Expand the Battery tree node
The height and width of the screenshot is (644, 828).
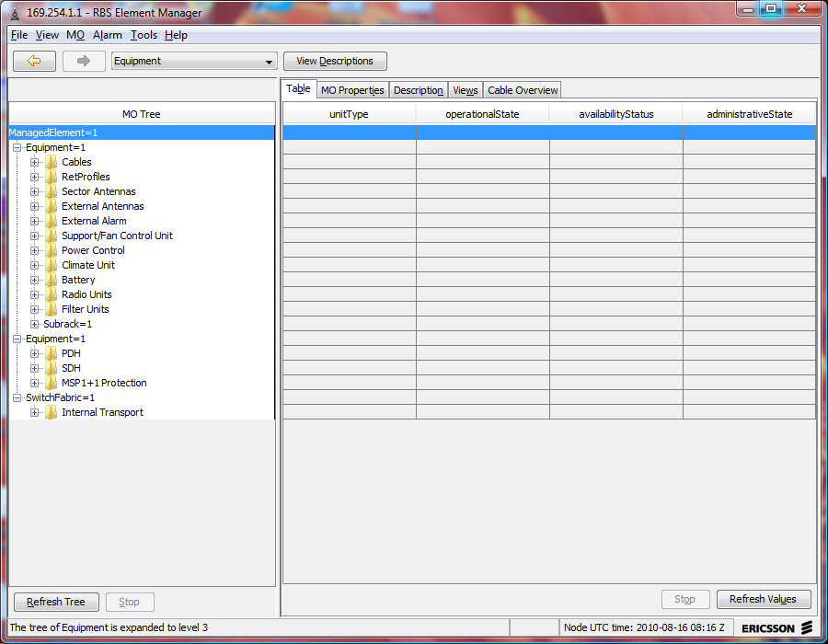[34, 280]
